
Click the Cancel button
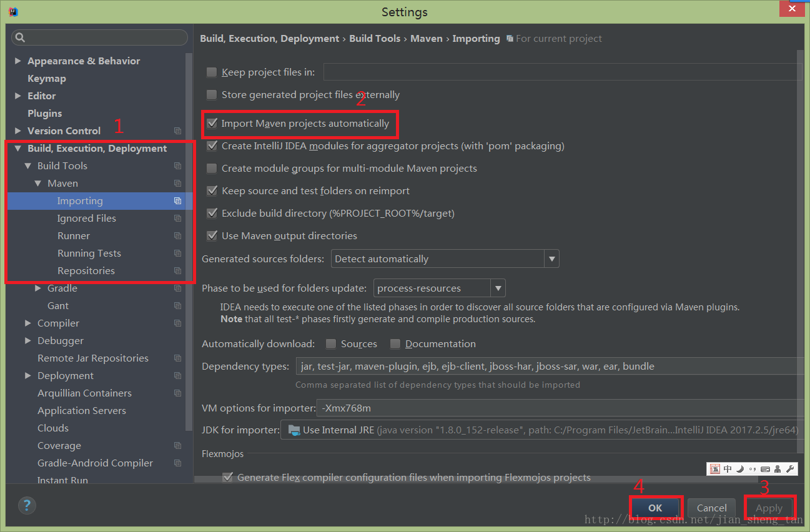tap(712, 508)
